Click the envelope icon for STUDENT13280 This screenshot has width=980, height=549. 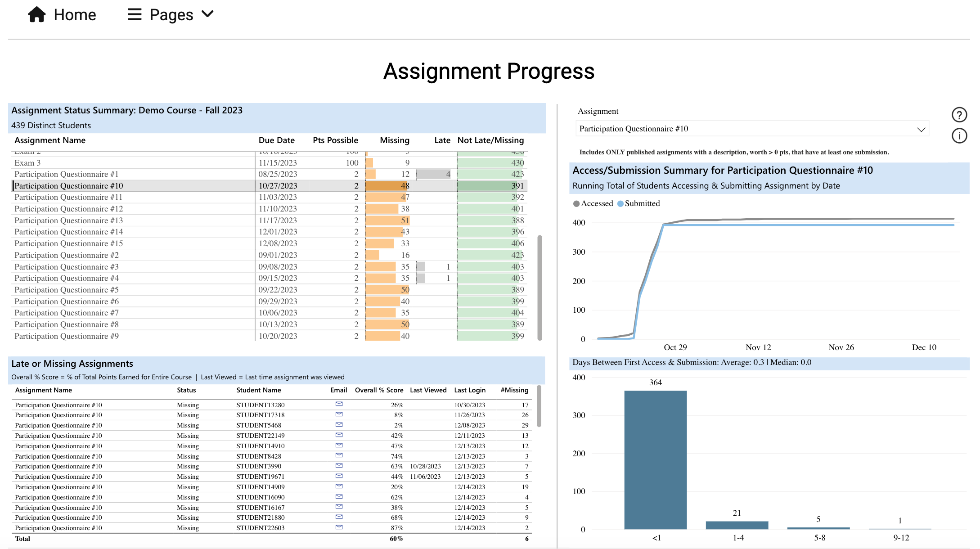[338, 404]
